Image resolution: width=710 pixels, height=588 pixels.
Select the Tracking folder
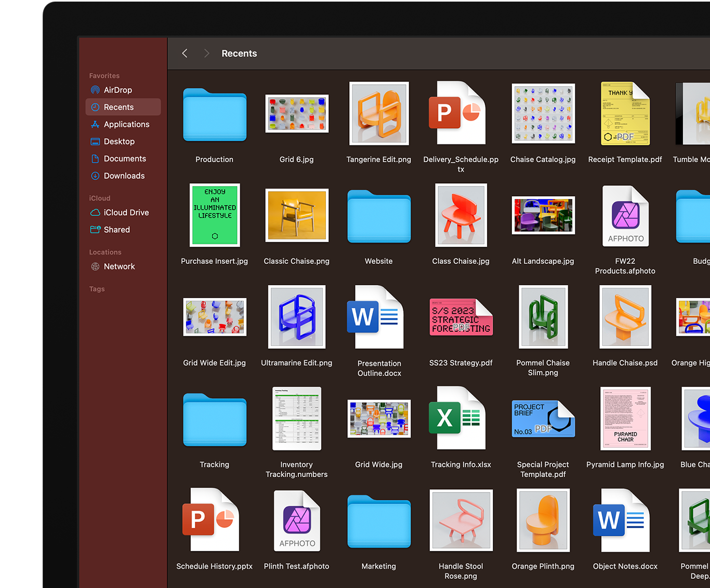215,420
